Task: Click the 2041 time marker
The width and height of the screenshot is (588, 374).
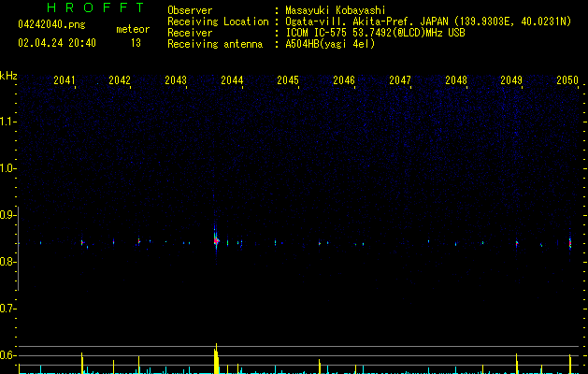Action: point(65,79)
